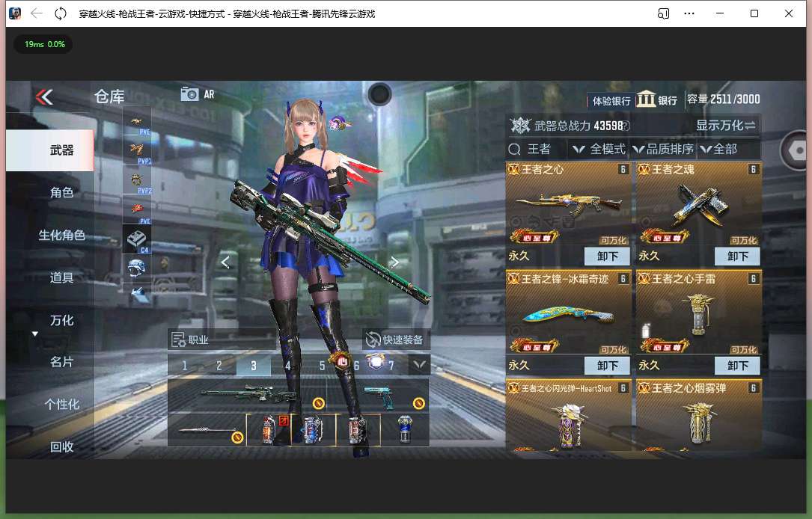
Task: Click 卸下 on 王者之心手雷 card
Action: tap(737, 365)
